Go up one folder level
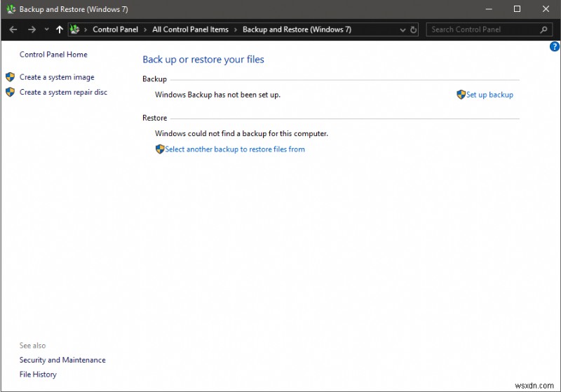This screenshot has height=392, width=561. coord(59,29)
